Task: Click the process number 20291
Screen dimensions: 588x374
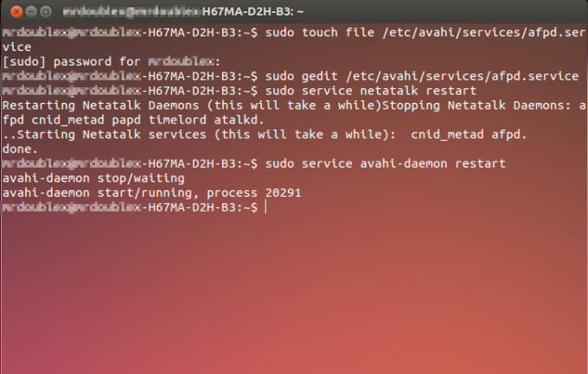Action: pyautogui.click(x=280, y=193)
